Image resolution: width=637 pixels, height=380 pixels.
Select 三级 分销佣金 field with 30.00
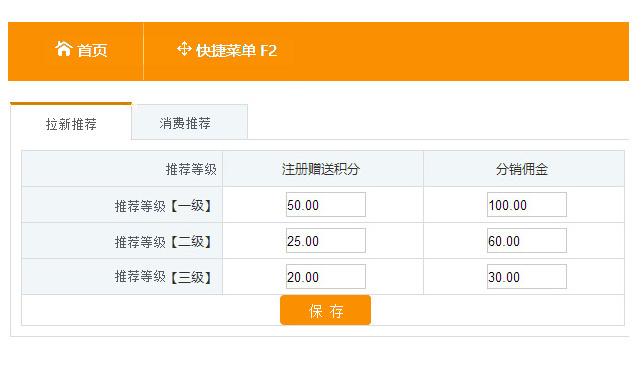(526, 277)
